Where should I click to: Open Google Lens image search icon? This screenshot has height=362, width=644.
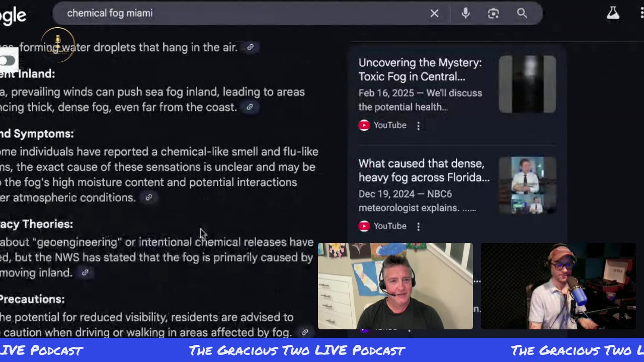(x=494, y=14)
